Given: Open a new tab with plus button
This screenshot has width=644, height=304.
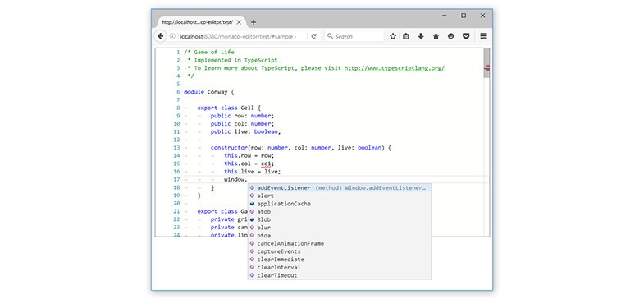Looking at the screenshot, I should coord(253,22).
